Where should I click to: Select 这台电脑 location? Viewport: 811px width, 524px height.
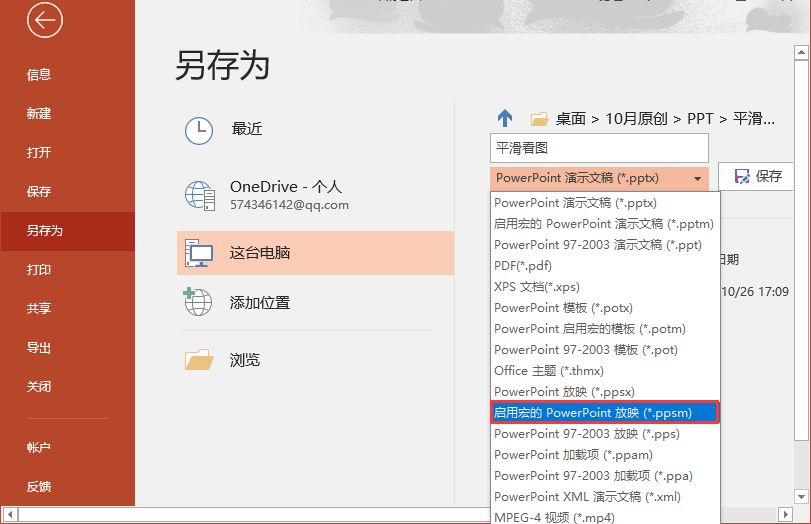tap(316, 253)
